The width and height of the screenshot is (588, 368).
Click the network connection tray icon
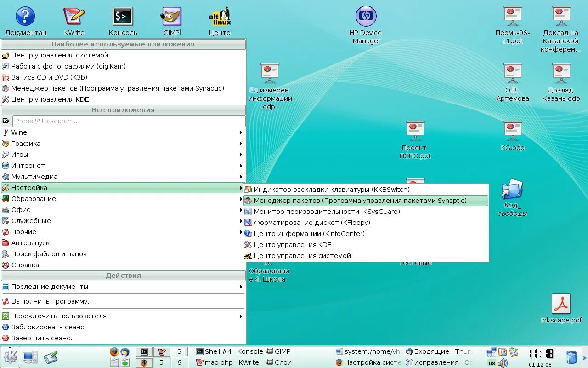[x=491, y=352]
